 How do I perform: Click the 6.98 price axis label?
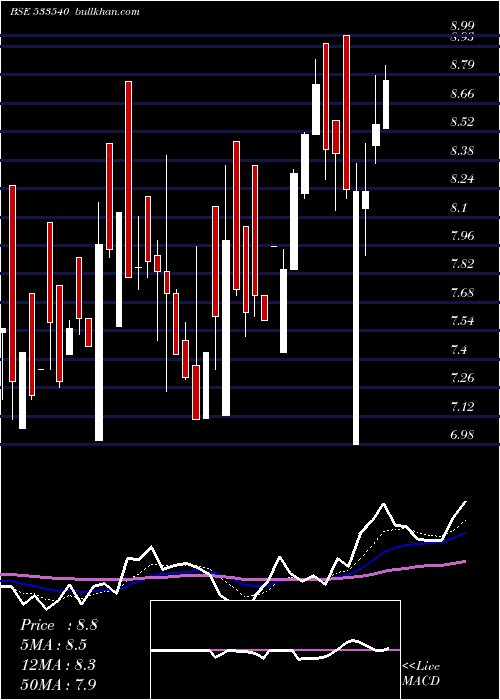(x=462, y=435)
